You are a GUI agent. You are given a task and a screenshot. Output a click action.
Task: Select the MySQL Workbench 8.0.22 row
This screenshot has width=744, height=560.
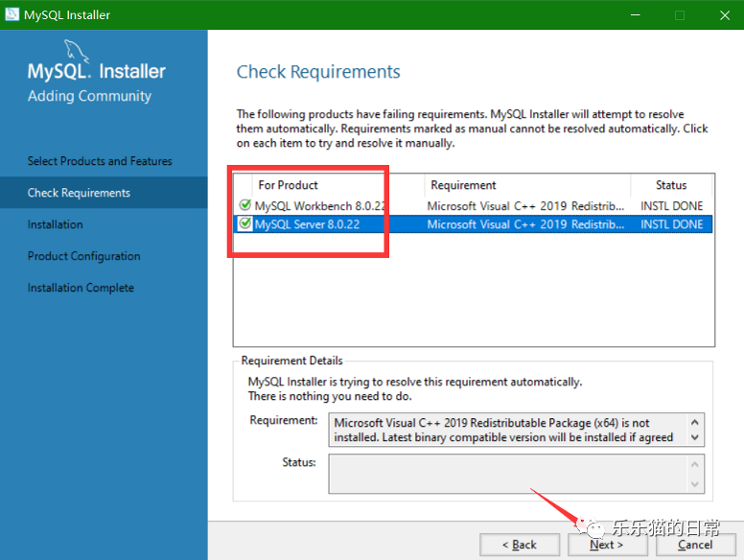pyautogui.click(x=473, y=206)
